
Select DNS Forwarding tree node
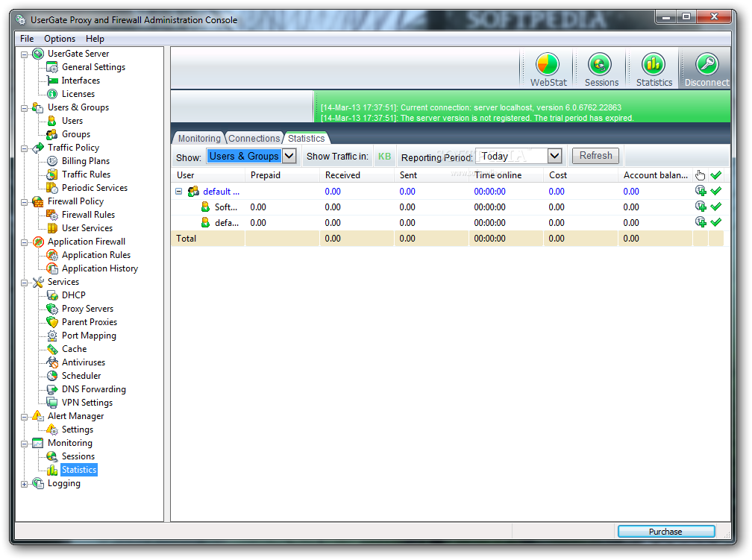tap(93, 389)
